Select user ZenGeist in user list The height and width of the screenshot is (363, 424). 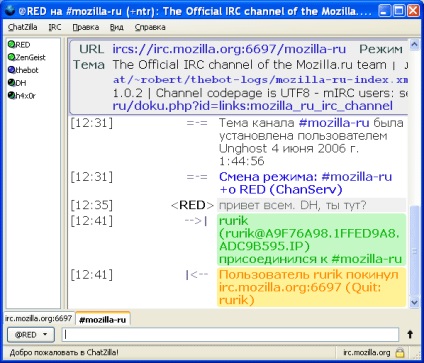30,57
